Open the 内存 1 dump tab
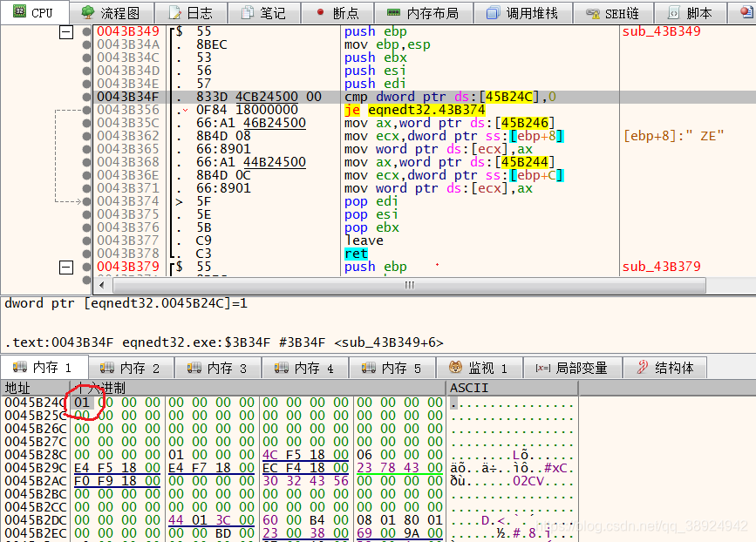The image size is (756, 542). (44, 368)
